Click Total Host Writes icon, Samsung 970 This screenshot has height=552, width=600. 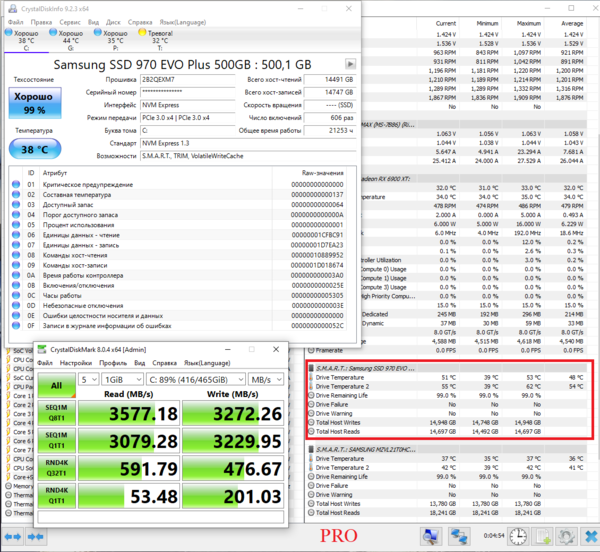pos(311,423)
